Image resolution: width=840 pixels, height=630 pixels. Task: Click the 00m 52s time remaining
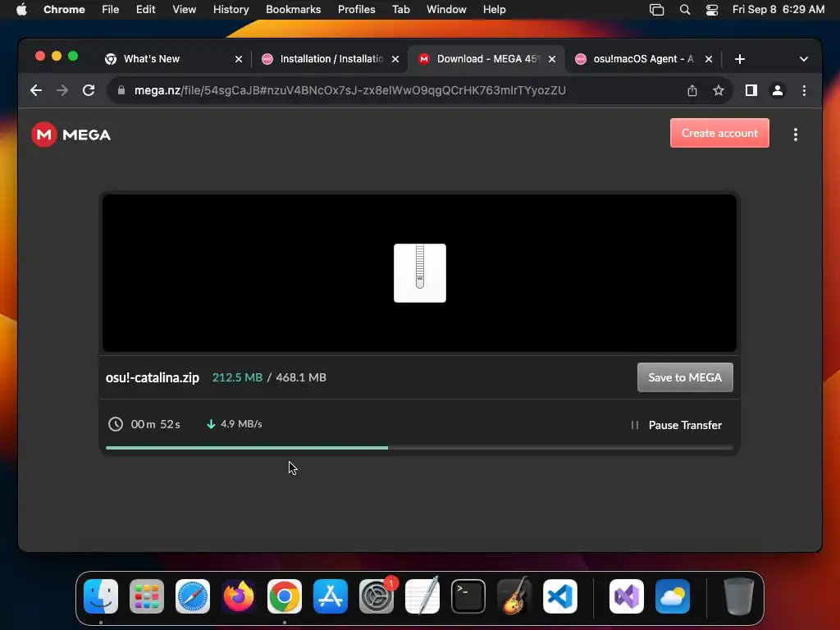(155, 424)
